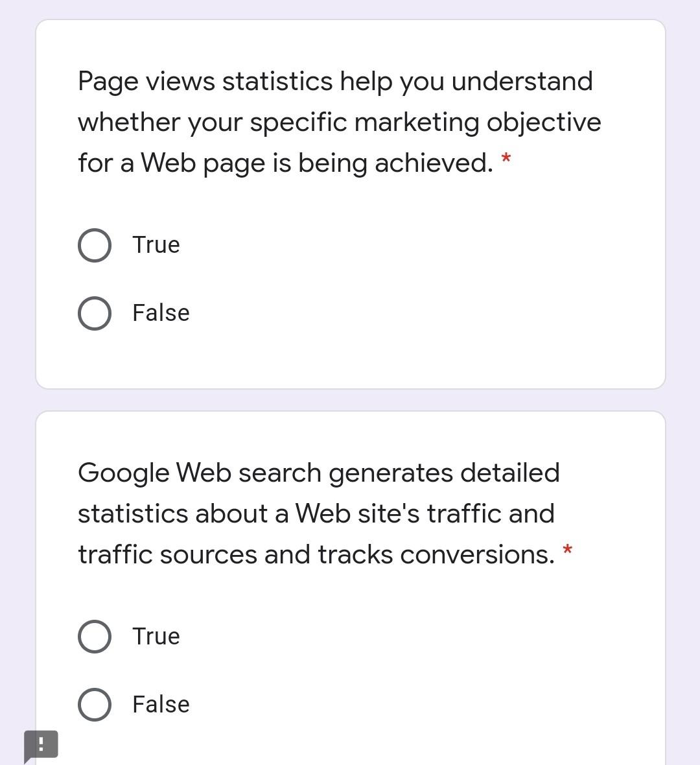The width and height of the screenshot is (700, 765).
Task: Select True for the Google Web search question
Action: (x=95, y=636)
